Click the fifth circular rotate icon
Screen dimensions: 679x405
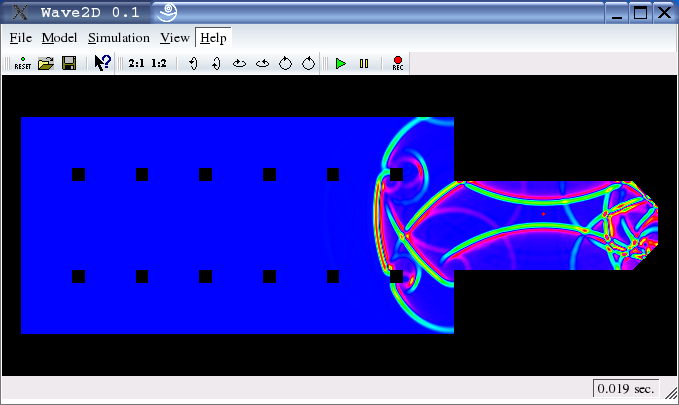coord(285,64)
